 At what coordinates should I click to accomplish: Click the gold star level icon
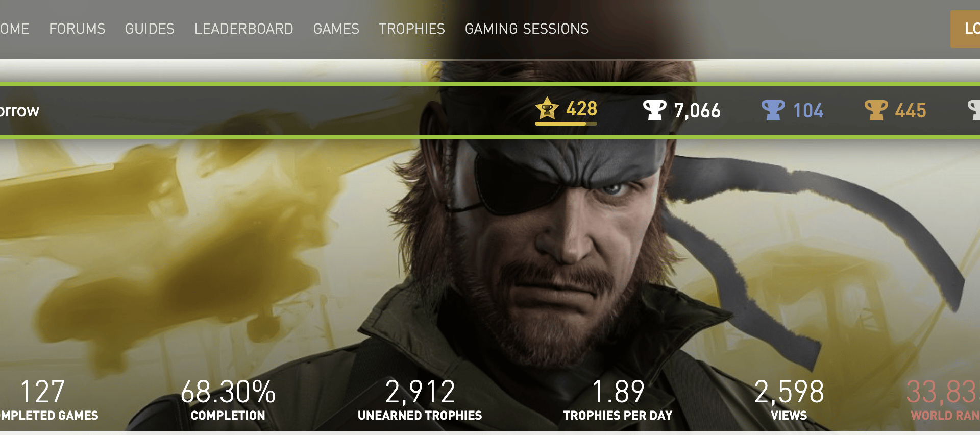547,108
